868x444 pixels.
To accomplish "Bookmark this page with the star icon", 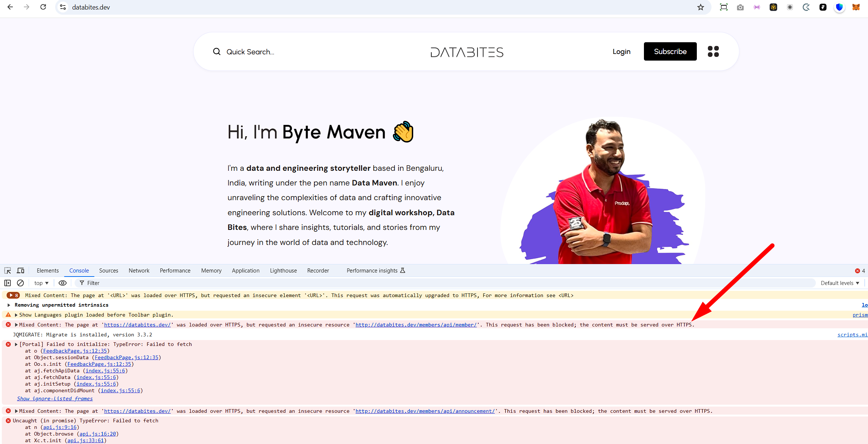I will coord(700,7).
